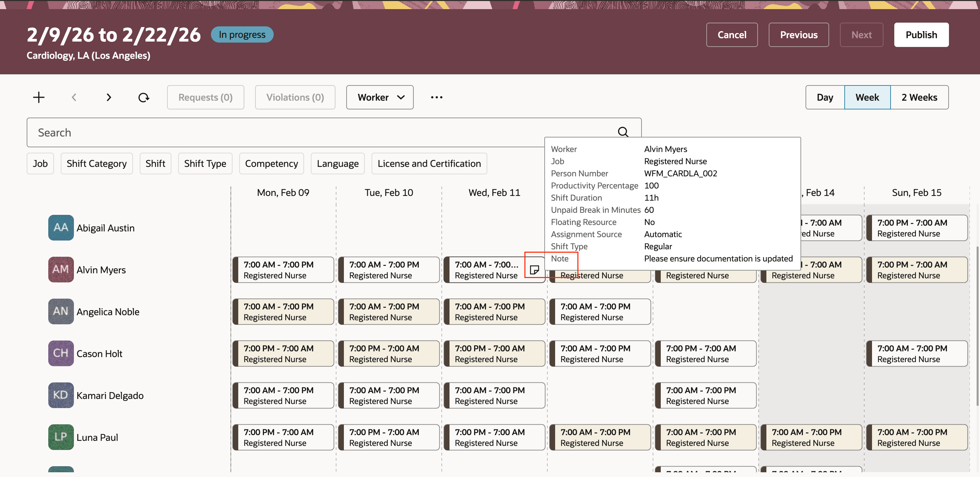Cancel the current schedule edit
Image resolution: width=980 pixels, height=477 pixels.
click(732, 35)
